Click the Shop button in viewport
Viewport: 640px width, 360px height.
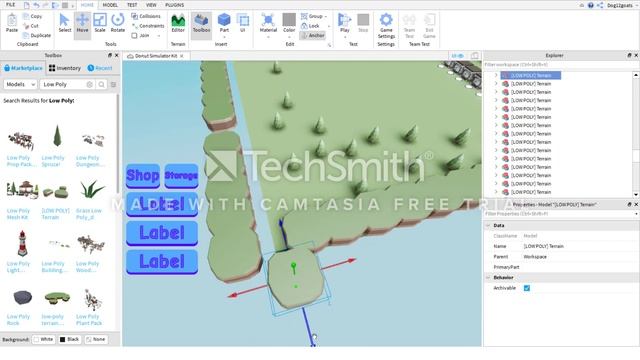[x=143, y=176]
